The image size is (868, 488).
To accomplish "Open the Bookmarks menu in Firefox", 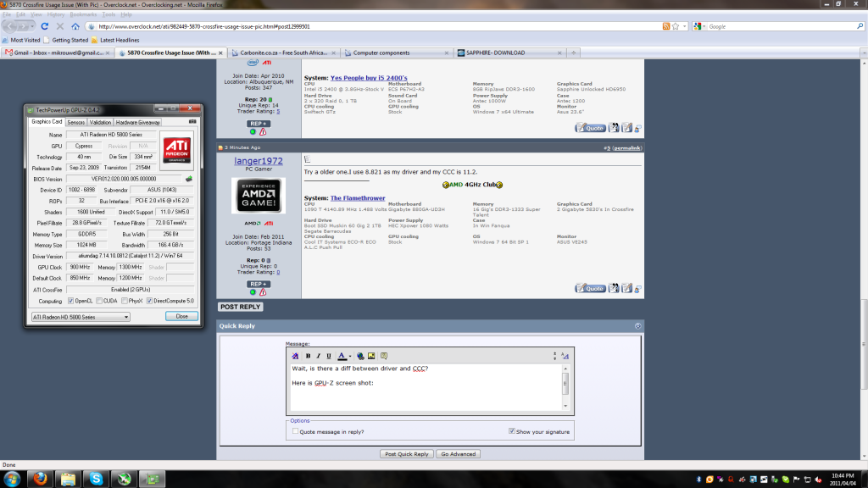I will pos(83,14).
